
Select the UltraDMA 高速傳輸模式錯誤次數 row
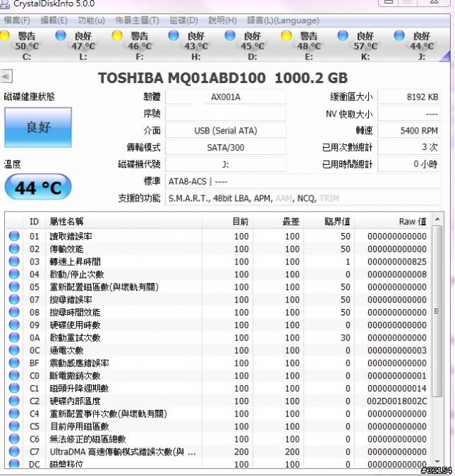click(218, 452)
